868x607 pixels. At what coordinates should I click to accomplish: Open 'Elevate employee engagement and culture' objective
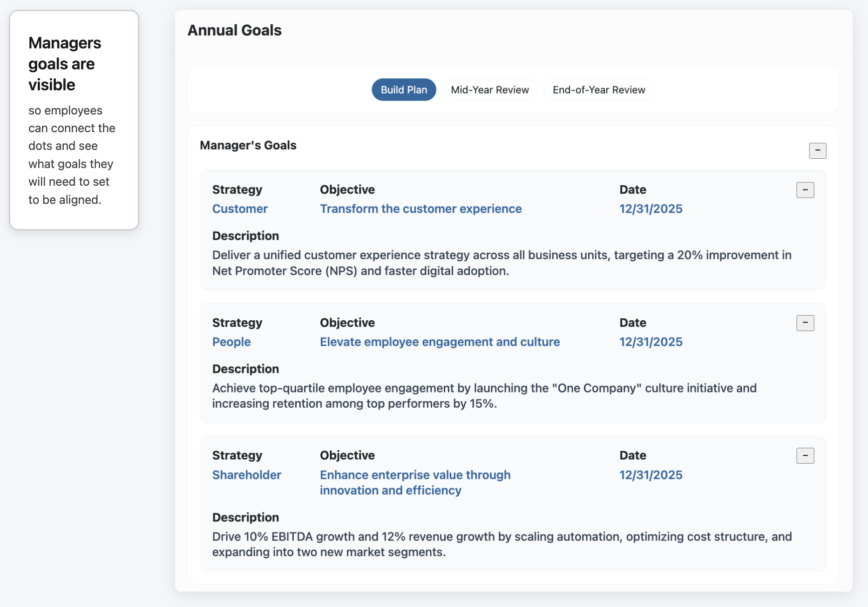440,342
